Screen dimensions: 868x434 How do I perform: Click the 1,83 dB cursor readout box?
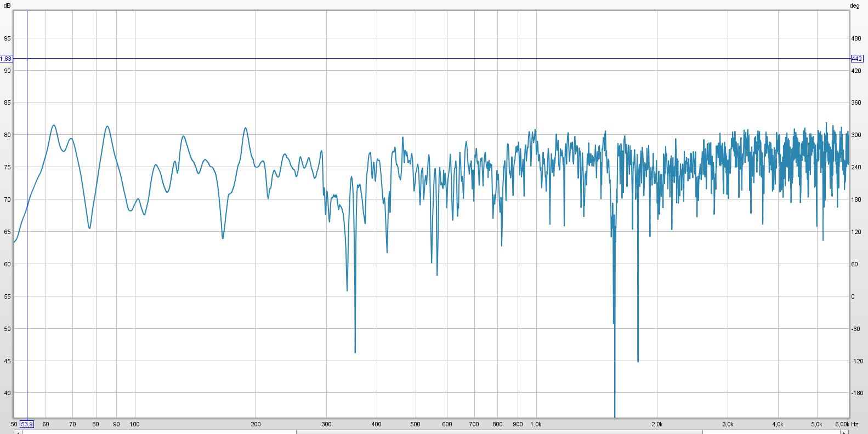(x=5, y=59)
